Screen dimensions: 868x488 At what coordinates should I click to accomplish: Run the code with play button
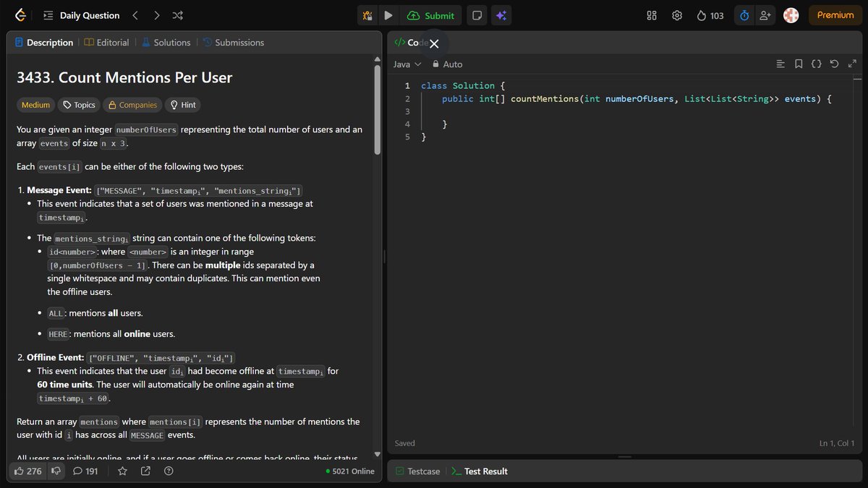pos(388,15)
